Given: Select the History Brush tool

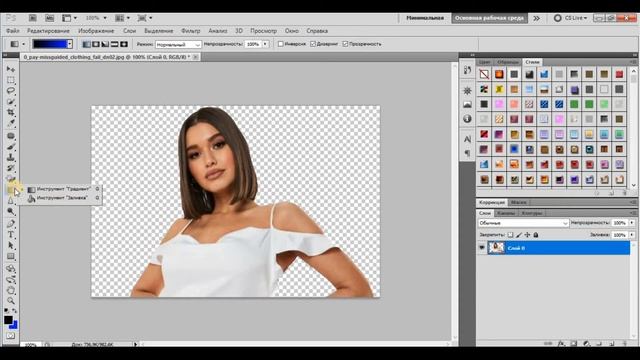Looking at the screenshot, I should click(11, 168).
